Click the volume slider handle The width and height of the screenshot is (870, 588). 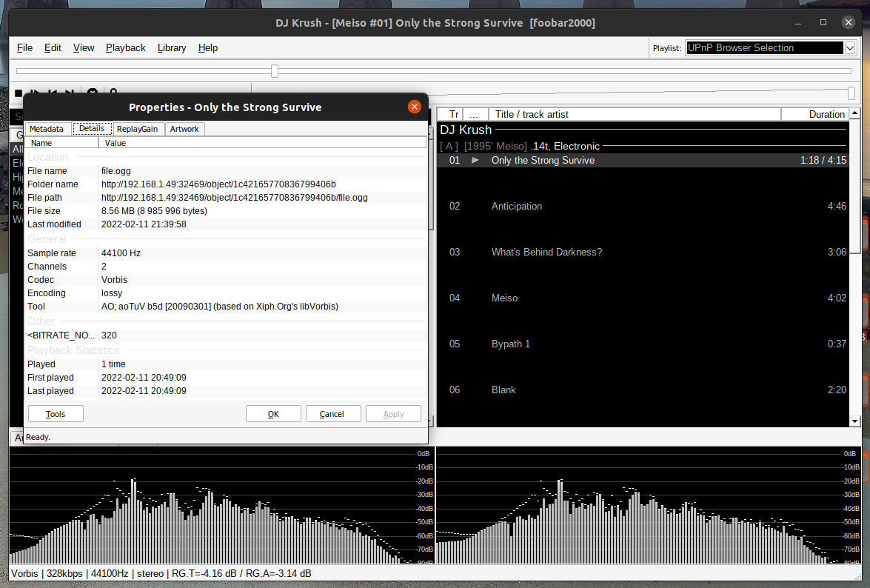click(x=851, y=93)
